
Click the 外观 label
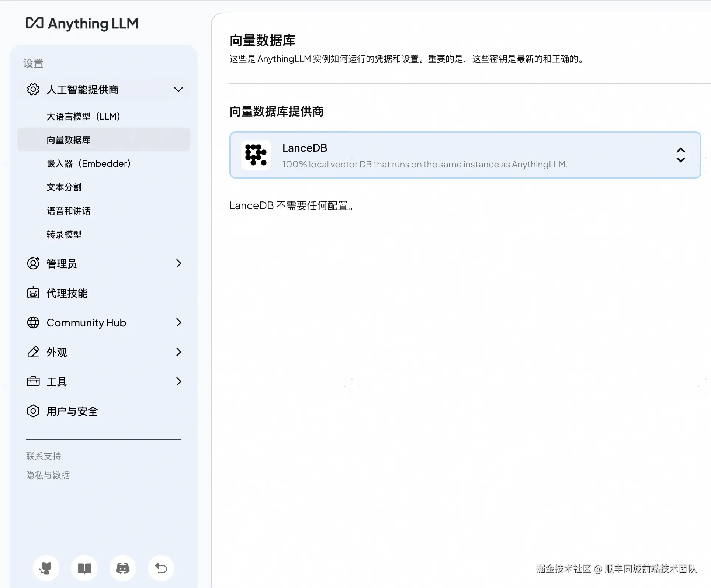(x=56, y=352)
